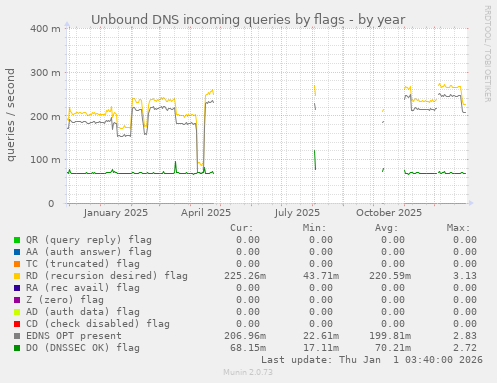Click the CD flag red swatch
The width and height of the screenshot is (497, 383).
tap(17, 324)
